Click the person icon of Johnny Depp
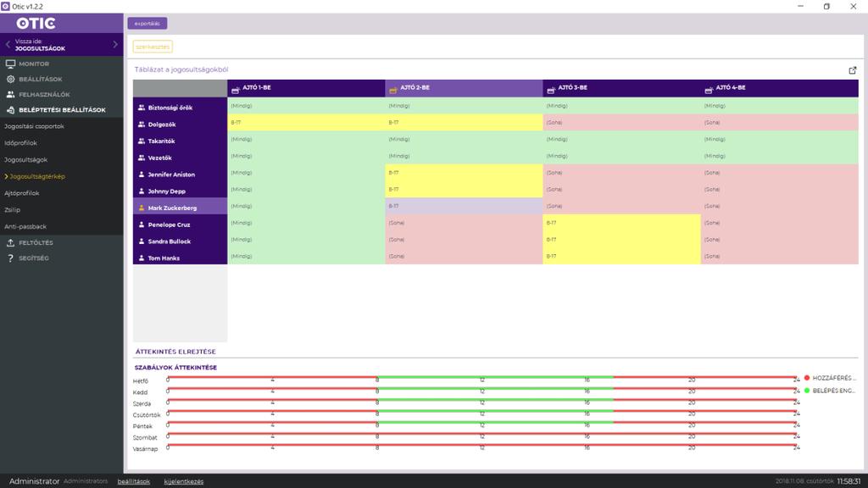Screen dimensions: 868x488 click(x=142, y=191)
